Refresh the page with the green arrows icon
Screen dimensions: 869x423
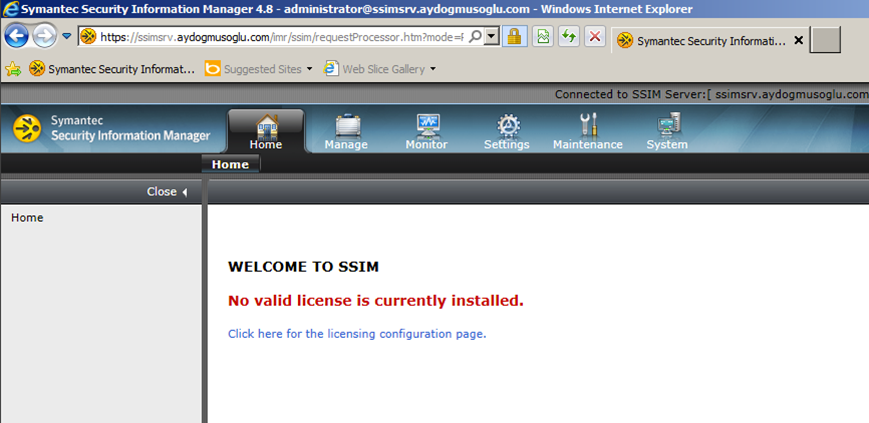point(569,37)
